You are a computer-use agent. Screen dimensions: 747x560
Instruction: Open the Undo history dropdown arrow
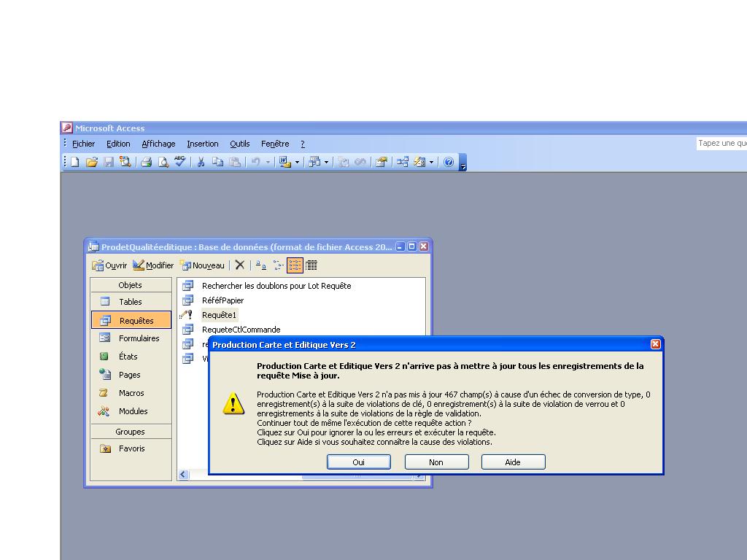[x=268, y=162]
